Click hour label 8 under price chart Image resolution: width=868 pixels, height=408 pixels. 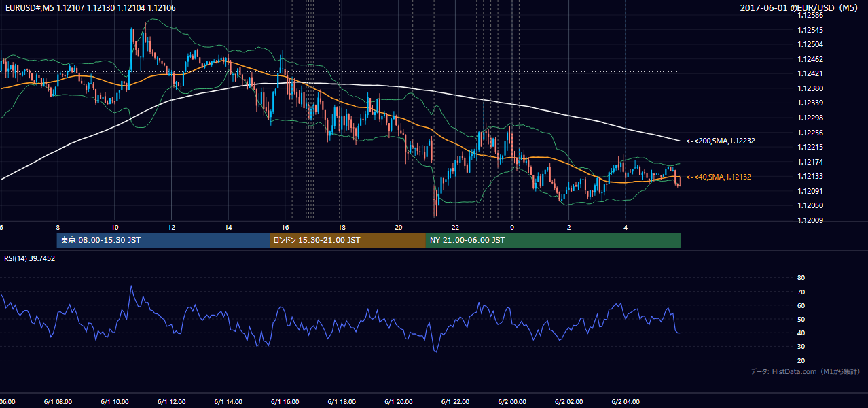58,227
